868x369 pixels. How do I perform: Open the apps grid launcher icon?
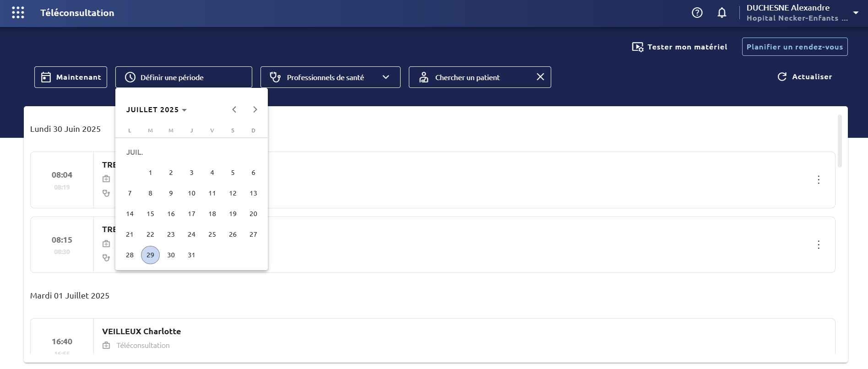click(x=18, y=13)
